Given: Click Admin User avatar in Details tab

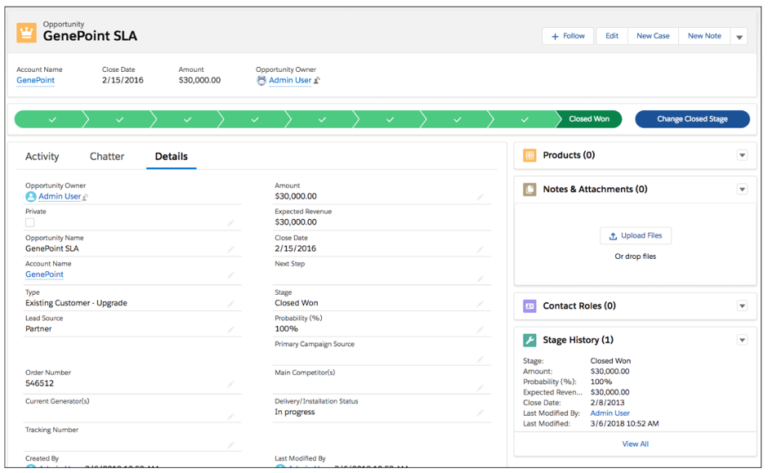Looking at the screenshot, I should point(31,196).
